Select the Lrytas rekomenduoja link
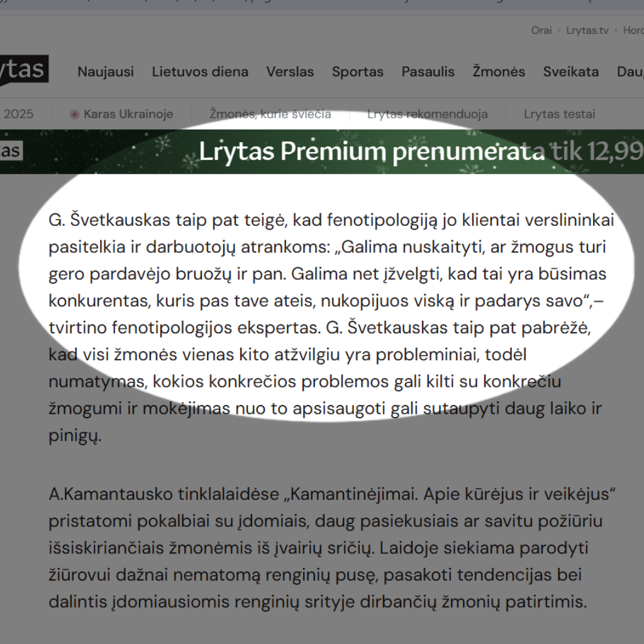 [428, 114]
